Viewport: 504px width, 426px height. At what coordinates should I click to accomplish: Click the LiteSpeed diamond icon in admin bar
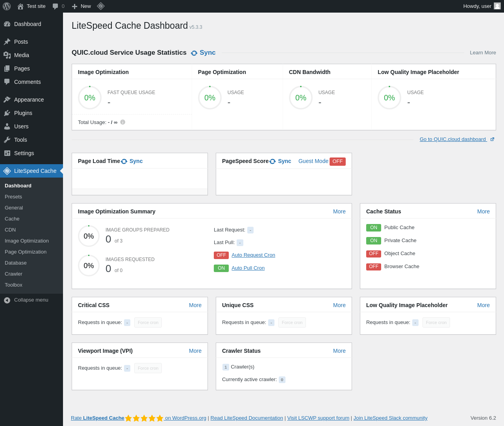click(x=101, y=6)
